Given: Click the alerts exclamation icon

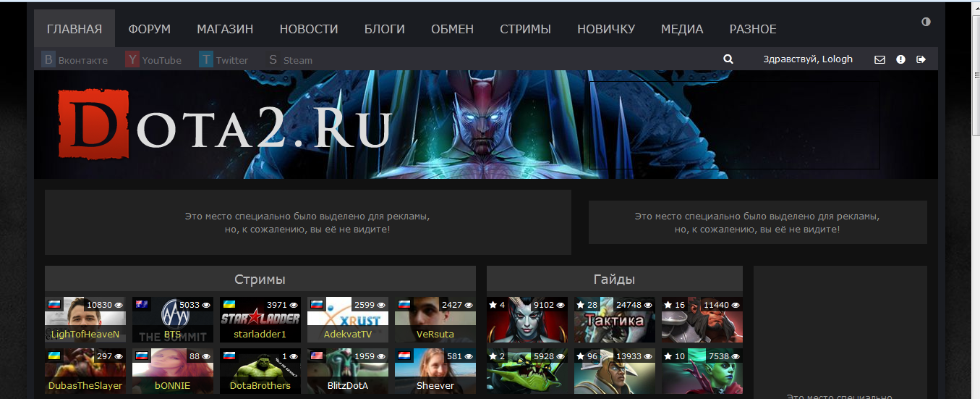Looking at the screenshot, I should point(900,59).
